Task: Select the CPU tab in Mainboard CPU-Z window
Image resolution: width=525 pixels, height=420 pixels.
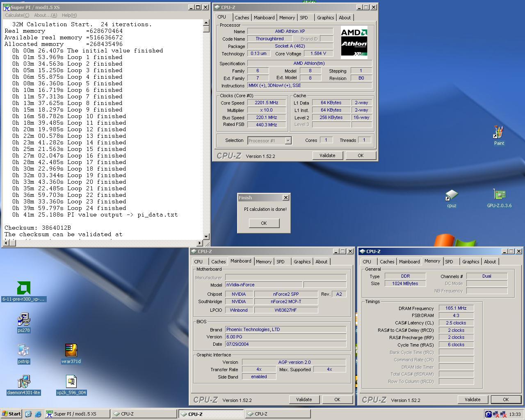Action: [199, 262]
